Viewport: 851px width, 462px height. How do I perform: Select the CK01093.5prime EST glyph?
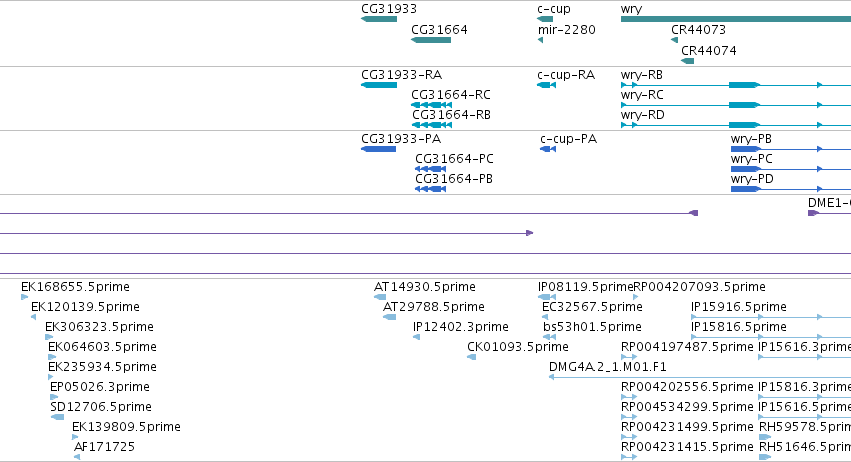tap(472, 357)
